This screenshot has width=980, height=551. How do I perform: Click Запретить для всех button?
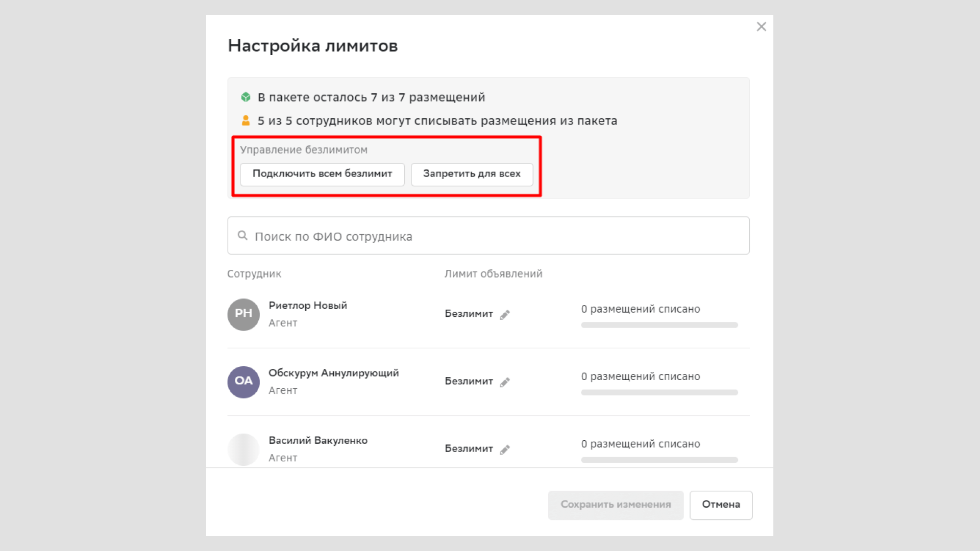[x=472, y=174]
